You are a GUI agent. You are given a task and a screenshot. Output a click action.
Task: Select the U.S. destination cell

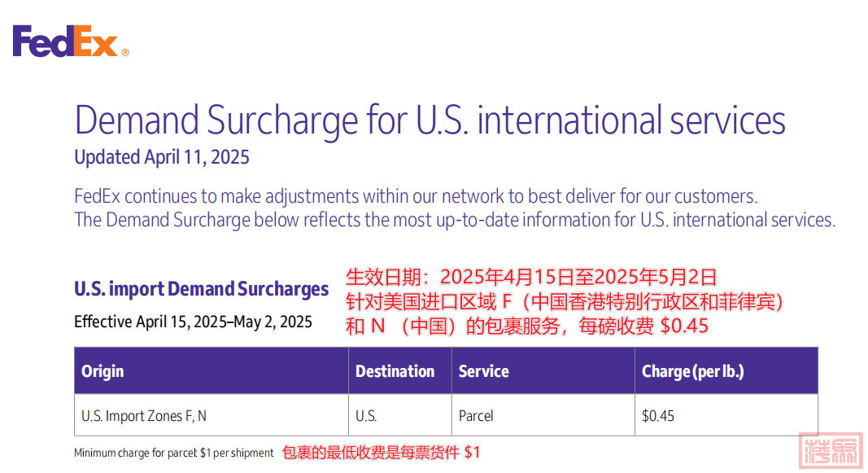(400, 415)
